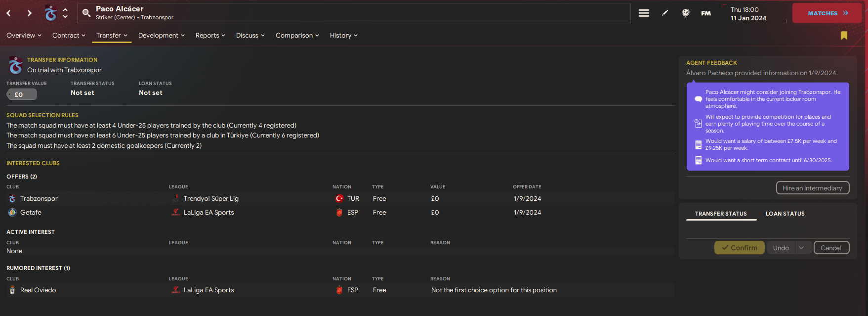Click the pencil edit icon
The height and width of the screenshot is (316, 868).
click(x=665, y=13)
